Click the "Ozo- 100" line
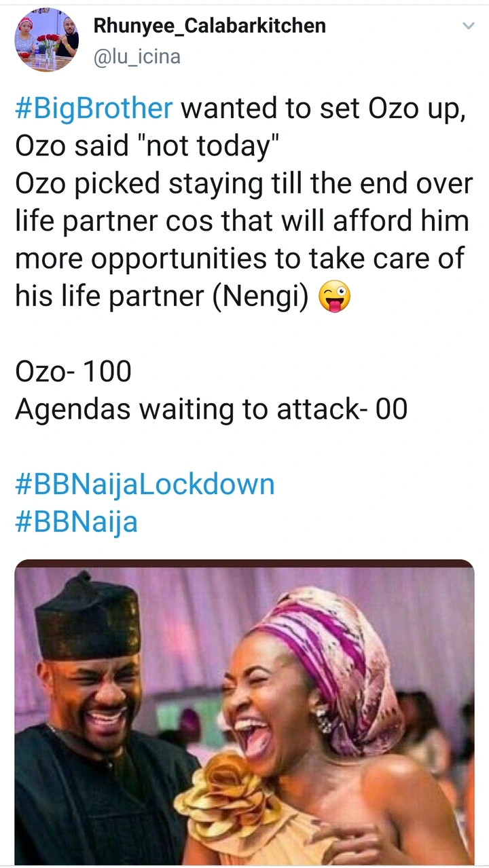This screenshot has width=489, height=868. [x=73, y=372]
